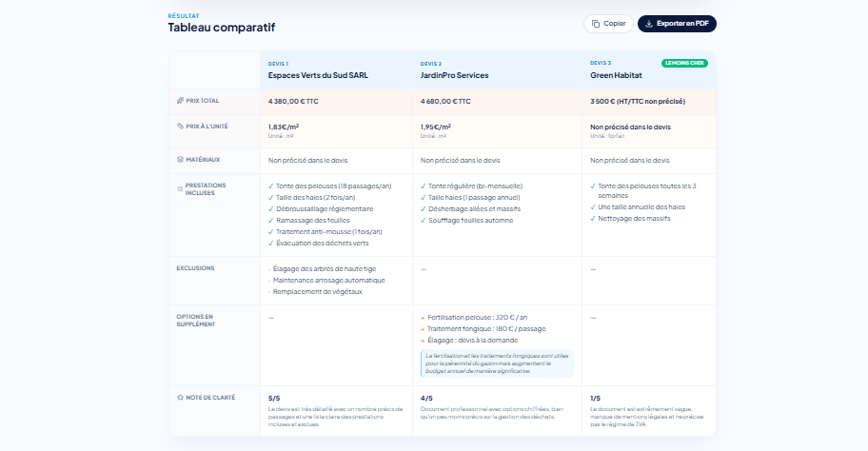This screenshot has width=868, height=451.
Task: Click 'Soufflage feuilles automne'
Action: pyautogui.click(x=470, y=220)
